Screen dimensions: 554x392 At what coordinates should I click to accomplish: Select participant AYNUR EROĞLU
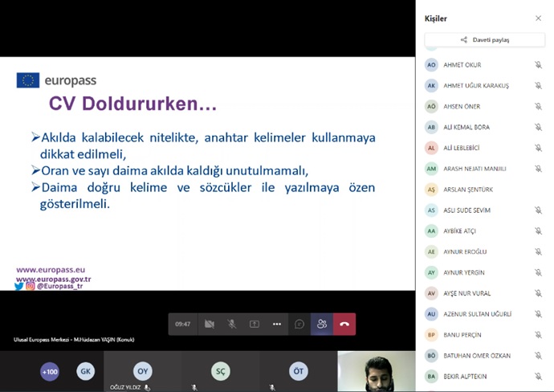point(483,251)
